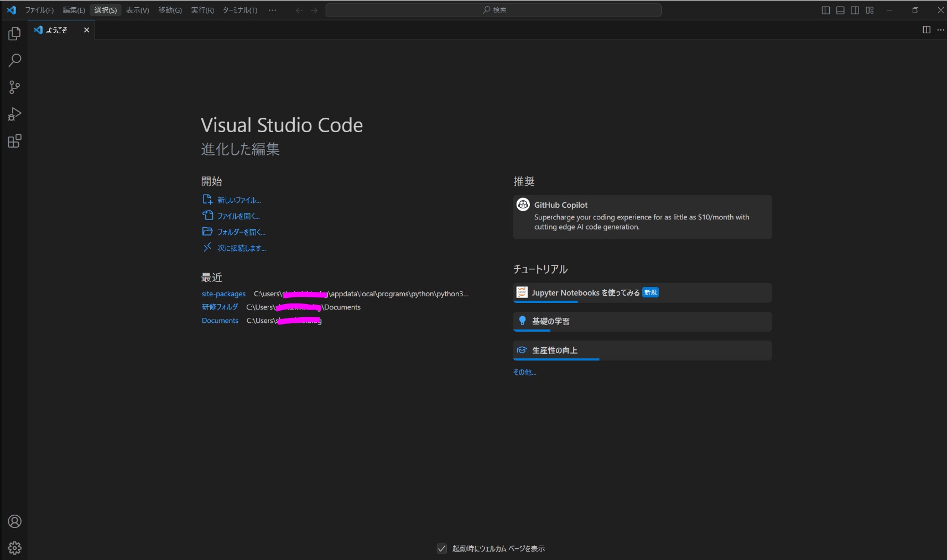Open the recent Documents folder link
The image size is (947, 560).
[x=220, y=320]
